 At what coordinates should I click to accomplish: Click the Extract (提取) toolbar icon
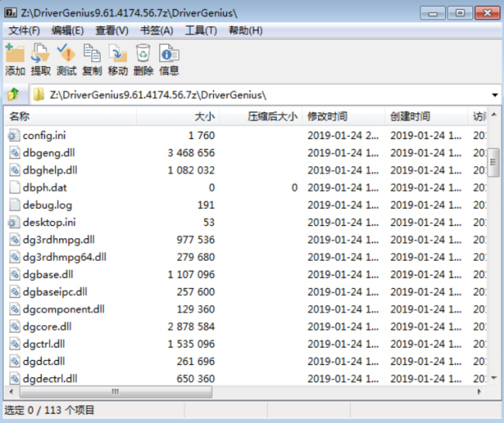click(x=40, y=53)
